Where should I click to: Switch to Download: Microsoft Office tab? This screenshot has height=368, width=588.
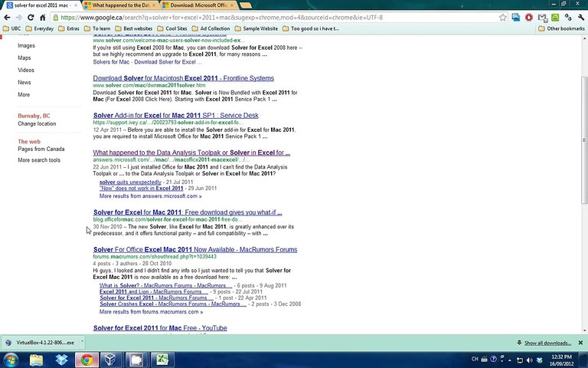coord(199,5)
